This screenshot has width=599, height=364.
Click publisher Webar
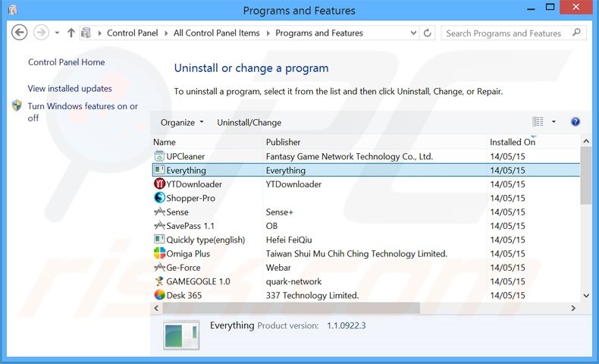click(278, 268)
